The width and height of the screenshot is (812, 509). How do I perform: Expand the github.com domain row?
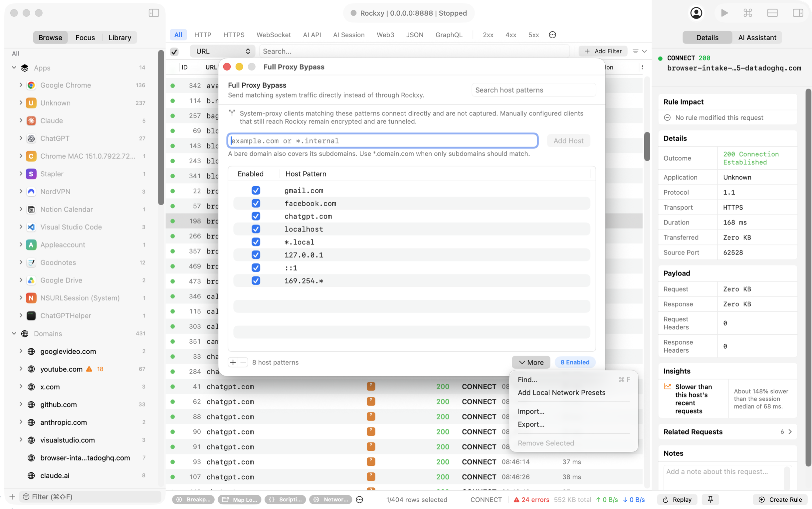21,404
